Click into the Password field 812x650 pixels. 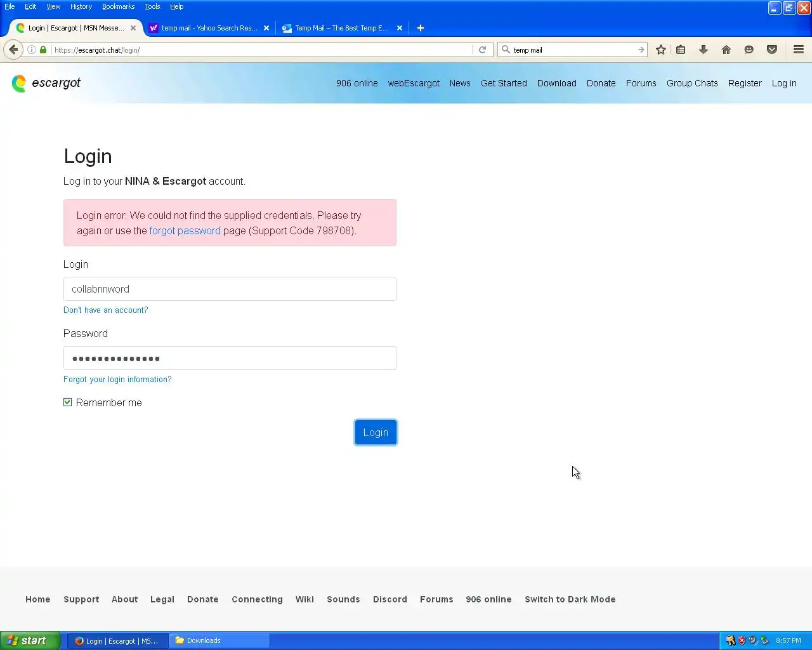coord(230,358)
